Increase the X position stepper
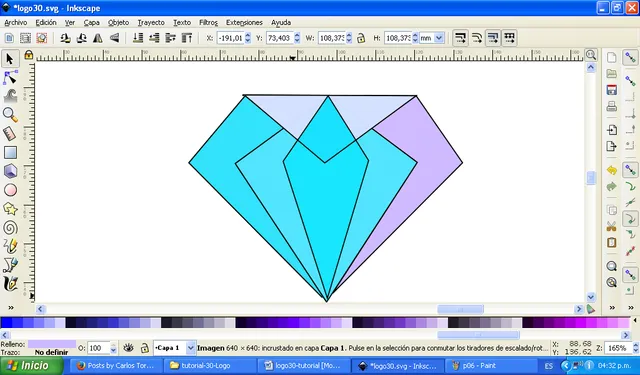This screenshot has width=640, height=375. coord(248,36)
